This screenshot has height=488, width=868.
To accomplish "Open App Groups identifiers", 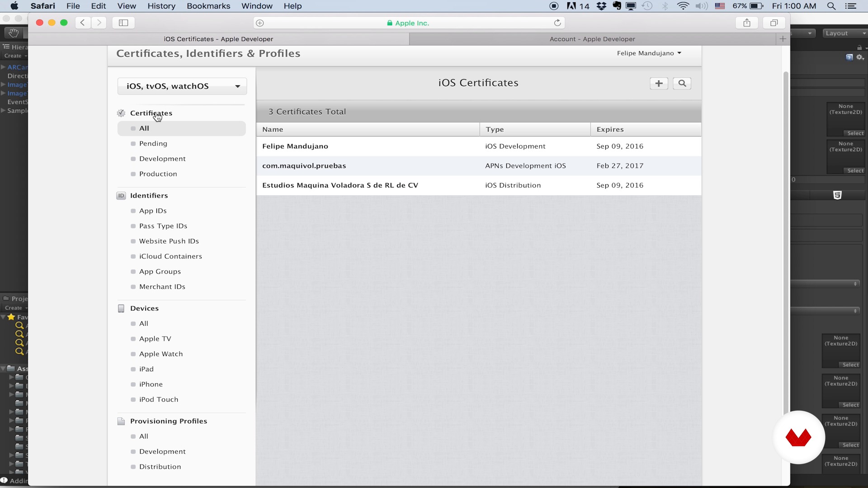I will [160, 272].
